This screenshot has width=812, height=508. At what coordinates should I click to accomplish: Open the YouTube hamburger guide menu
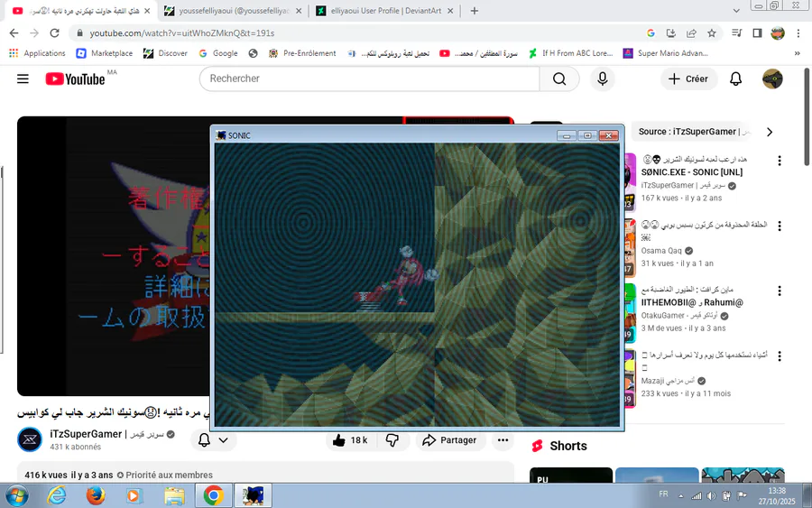coord(23,79)
